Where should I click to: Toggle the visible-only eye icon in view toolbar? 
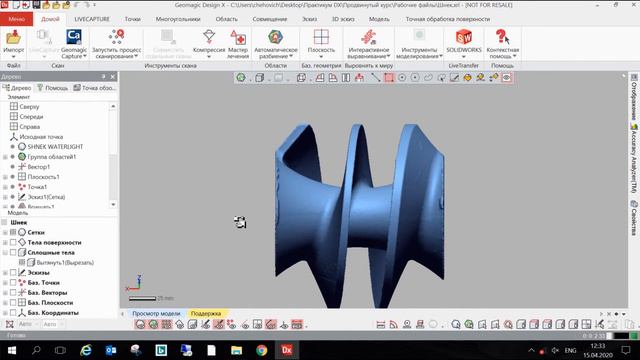[507, 78]
